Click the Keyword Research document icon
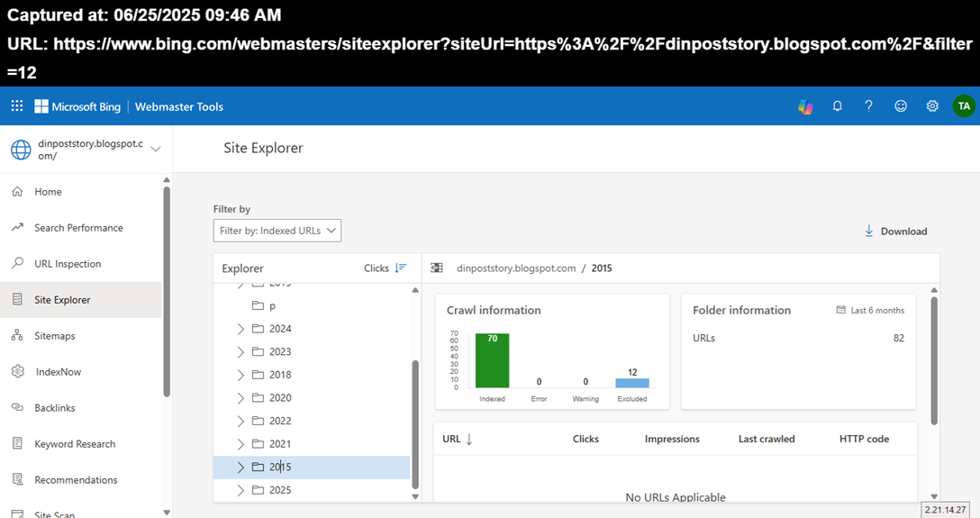Viewport: 980px width, 518px height. 17,443
